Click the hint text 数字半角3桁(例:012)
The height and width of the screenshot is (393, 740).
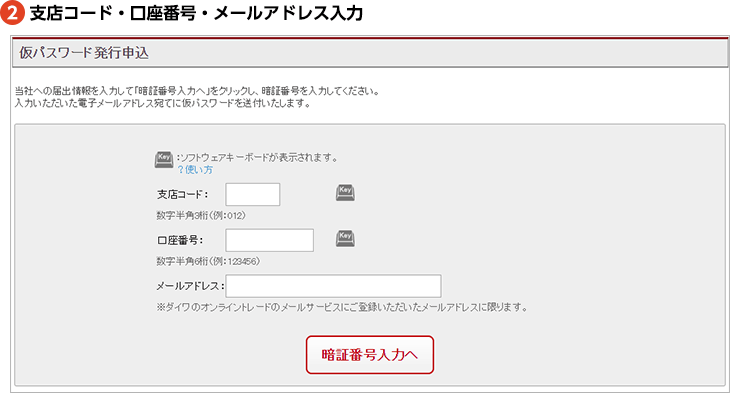(x=201, y=216)
